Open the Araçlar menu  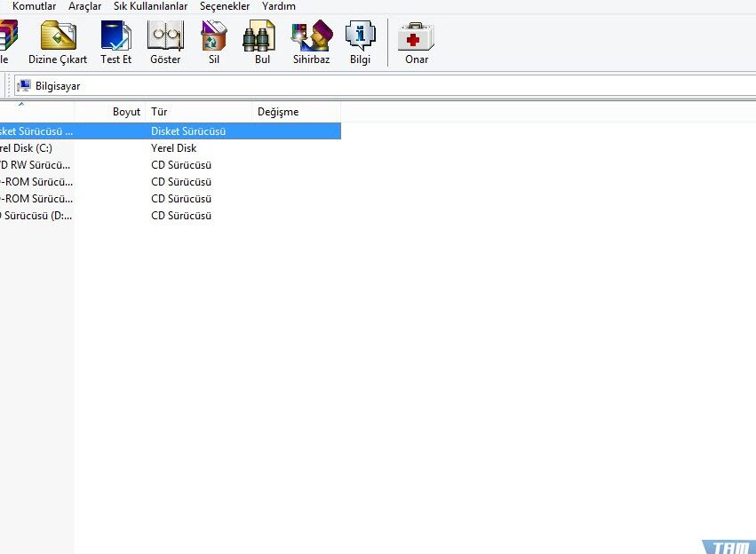[x=84, y=6]
